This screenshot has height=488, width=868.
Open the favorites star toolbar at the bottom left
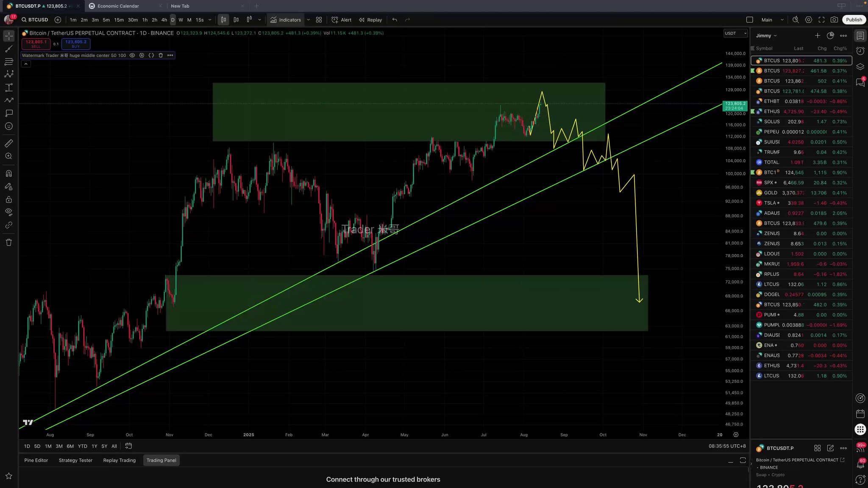pyautogui.click(x=9, y=476)
